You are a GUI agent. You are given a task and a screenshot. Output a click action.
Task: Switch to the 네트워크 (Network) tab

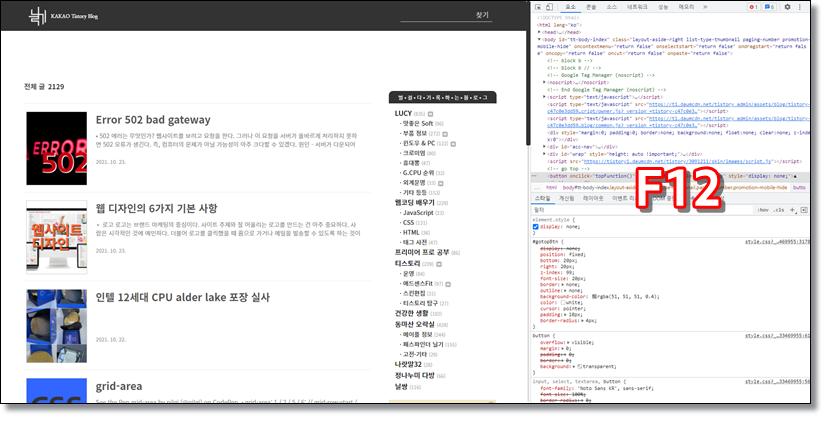637,7
